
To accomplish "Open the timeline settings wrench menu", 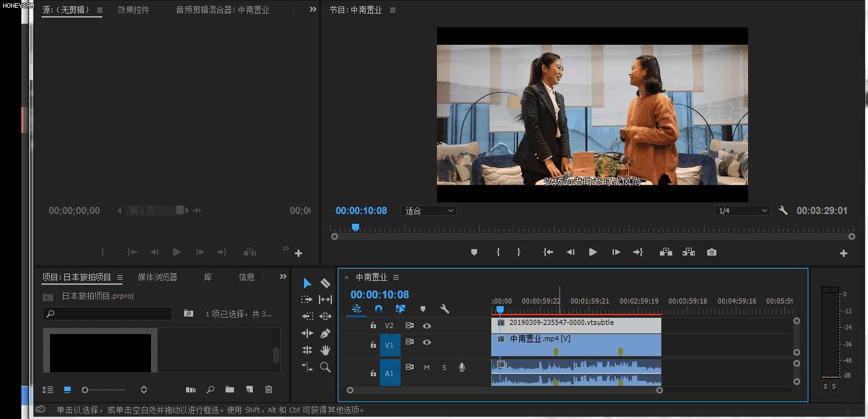I will click(443, 309).
